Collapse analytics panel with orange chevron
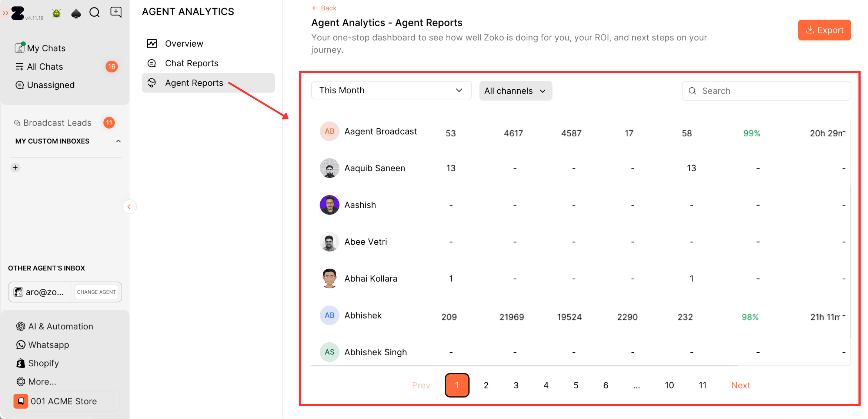The width and height of the screenshot is (868, 419). [129, 207]
